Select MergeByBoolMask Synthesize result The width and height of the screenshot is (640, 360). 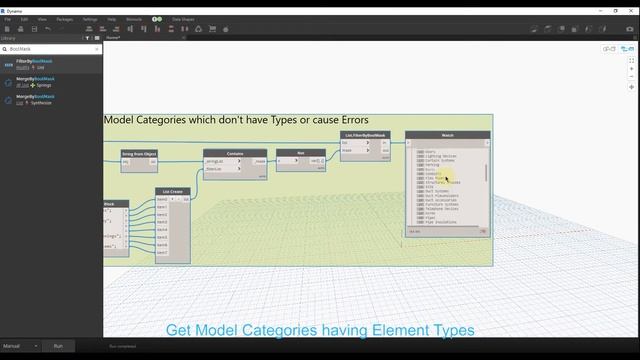tap(51, 100)
